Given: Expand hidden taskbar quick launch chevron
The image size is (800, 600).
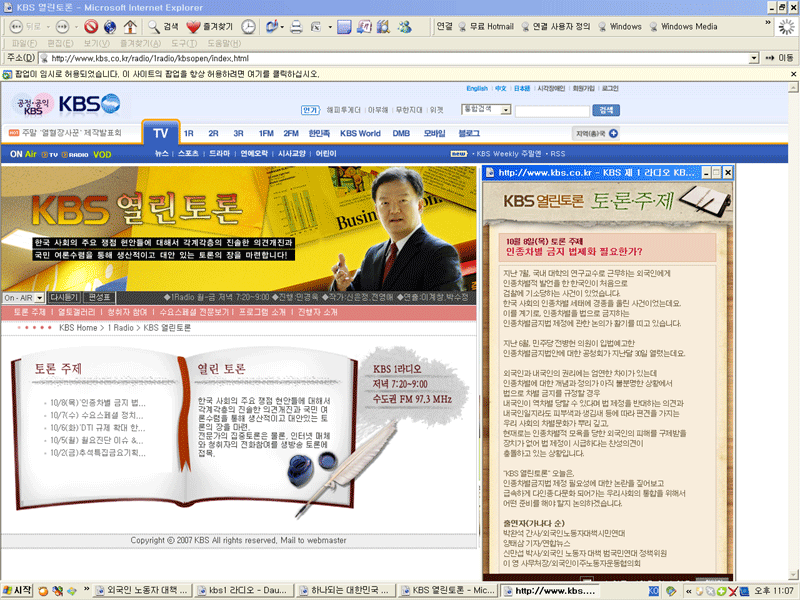Looking at the screenshot, I should click(86, 589).
